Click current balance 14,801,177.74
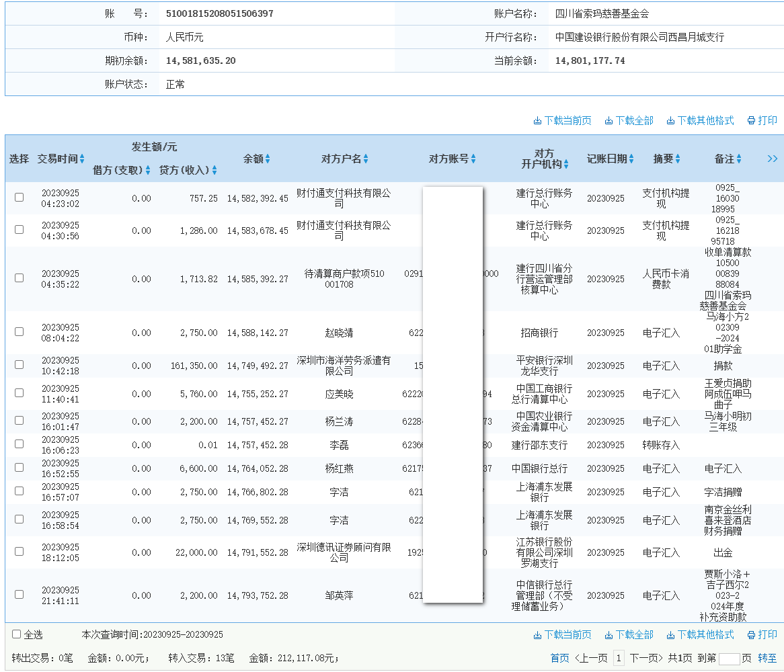Viewport: 784px width, 672px height. click(590, 61)
